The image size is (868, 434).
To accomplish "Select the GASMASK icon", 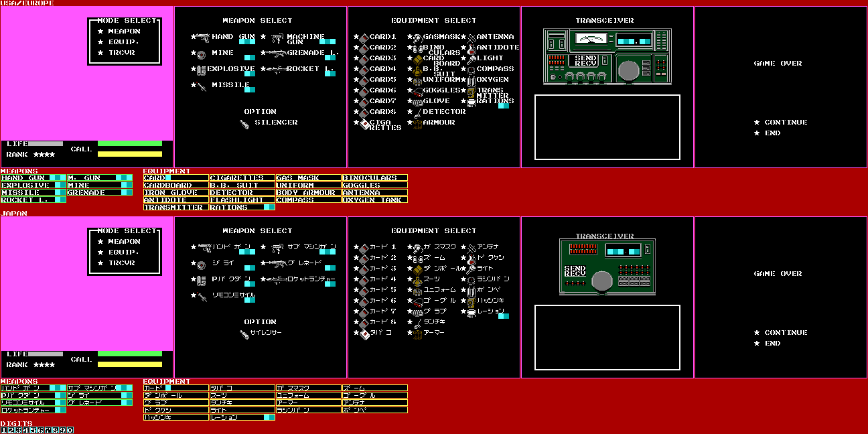I will [417, 38].
